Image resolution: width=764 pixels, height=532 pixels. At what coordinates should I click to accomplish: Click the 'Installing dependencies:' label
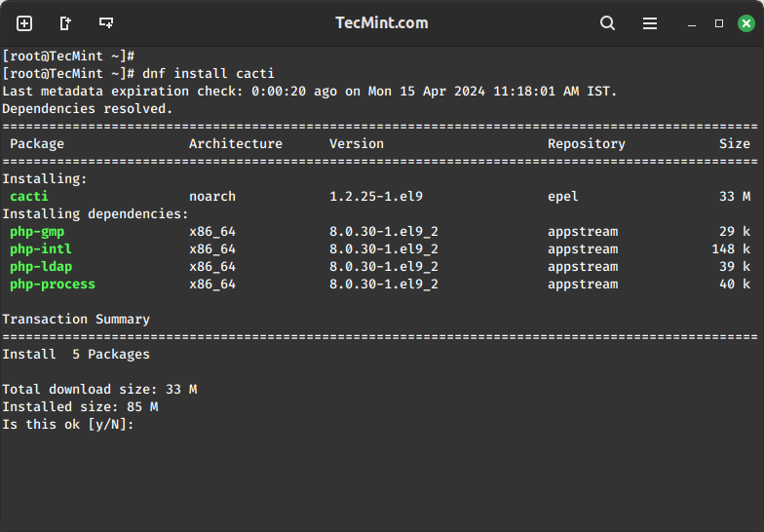pyautogui.click(x=95, y=214)
